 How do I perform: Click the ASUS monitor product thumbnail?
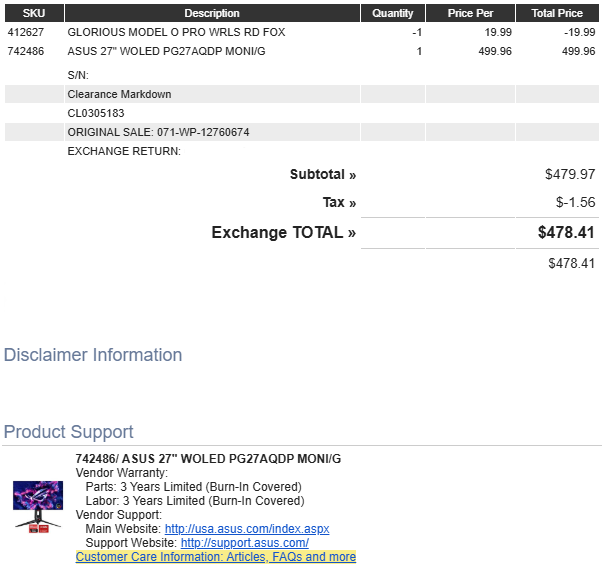pyautogui.click(x=37, y=507)
